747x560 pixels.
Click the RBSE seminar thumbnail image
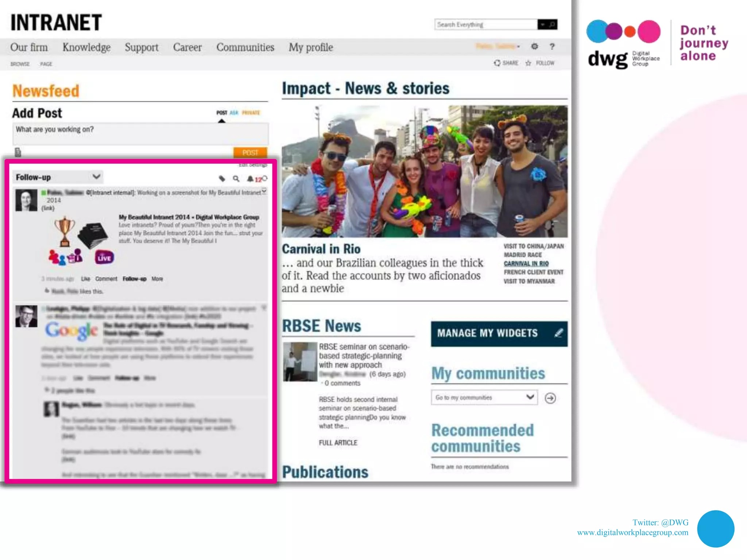(x=300, y=361)
